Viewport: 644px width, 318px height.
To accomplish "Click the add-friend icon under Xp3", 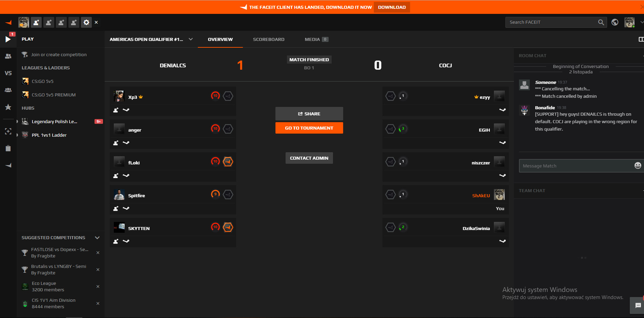I will point(116,110).
